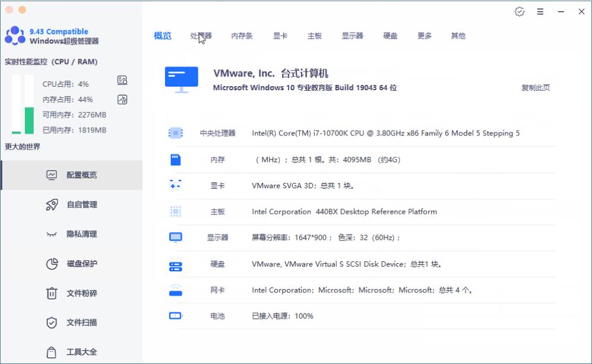Open the 更多 tab
The height and width of the screenshot is (364, 592).
point(425,36)
